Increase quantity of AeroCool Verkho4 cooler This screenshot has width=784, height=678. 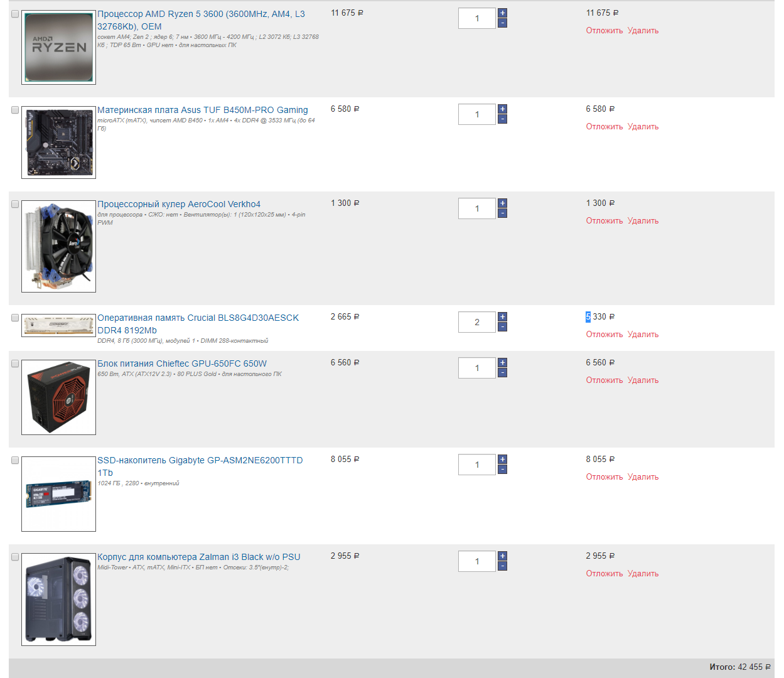[x=502, y=203]
